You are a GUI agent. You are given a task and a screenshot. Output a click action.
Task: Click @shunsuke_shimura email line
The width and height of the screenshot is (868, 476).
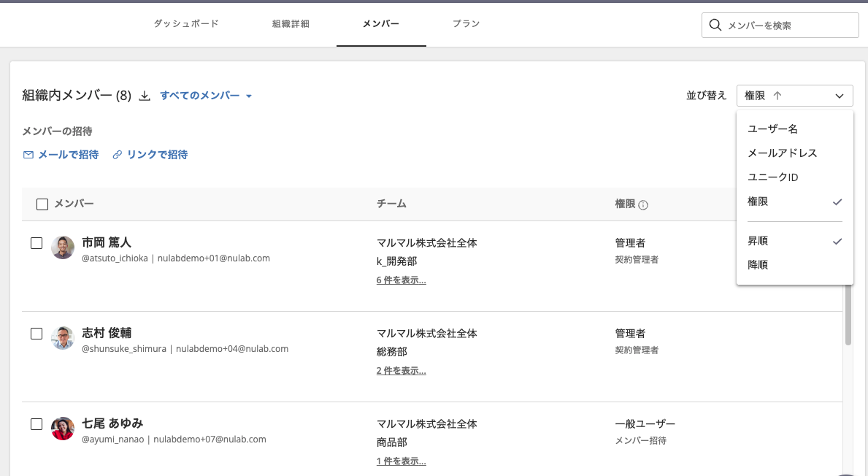click(185, 349)
